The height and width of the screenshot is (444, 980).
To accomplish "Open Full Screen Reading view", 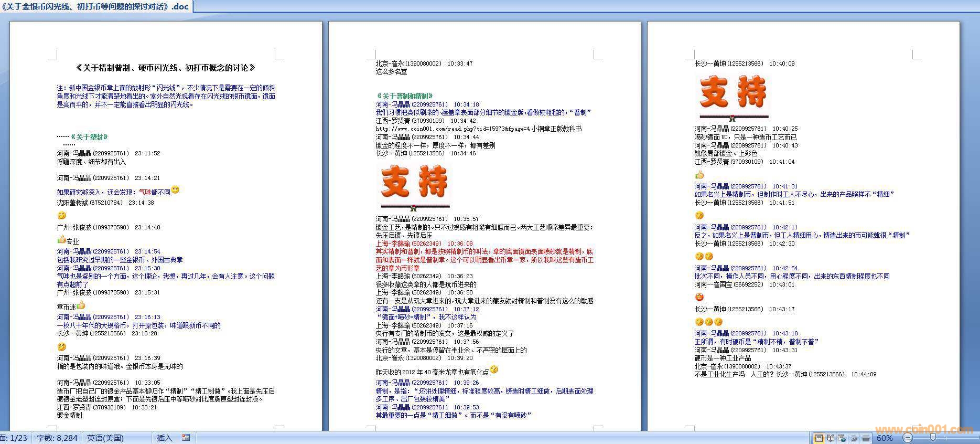I will pyautogui.click(x=831, y=438).
